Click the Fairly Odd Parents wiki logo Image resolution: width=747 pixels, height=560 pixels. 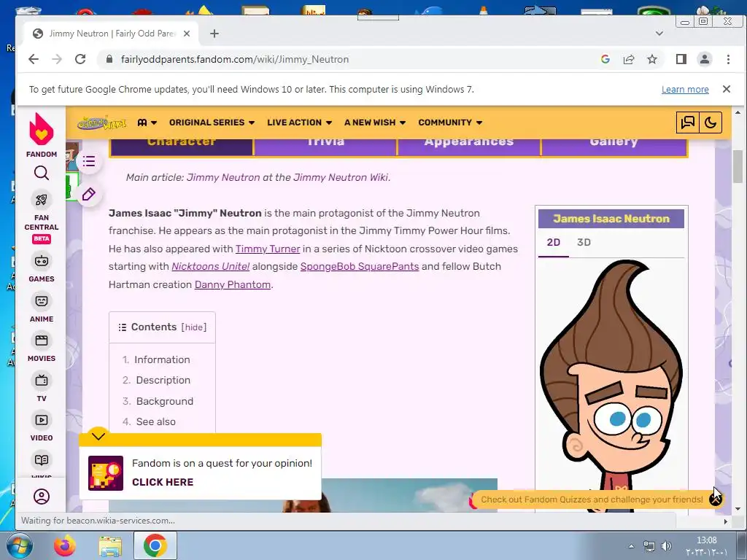(x=102, y=122)
